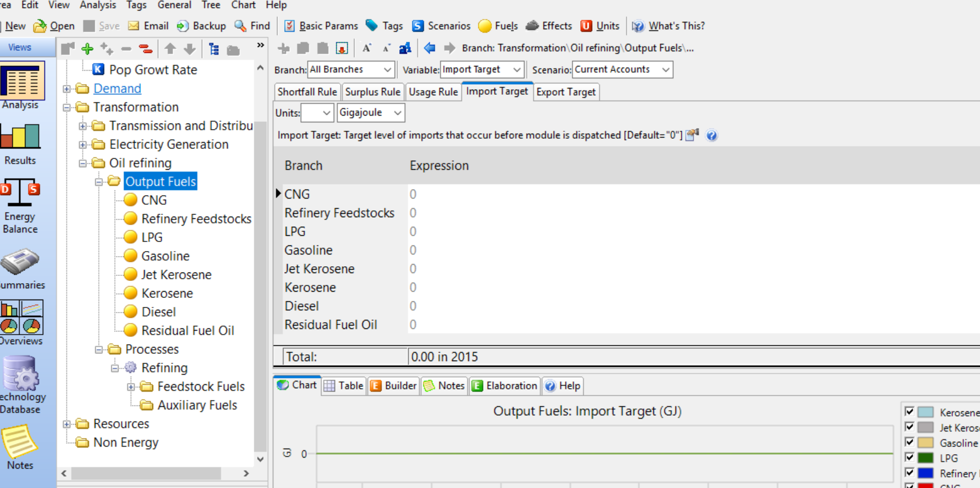Open the Effects toolbar item
Image resolution: width=980 pixels, height=488 pixels.
[x=549, y=26]
